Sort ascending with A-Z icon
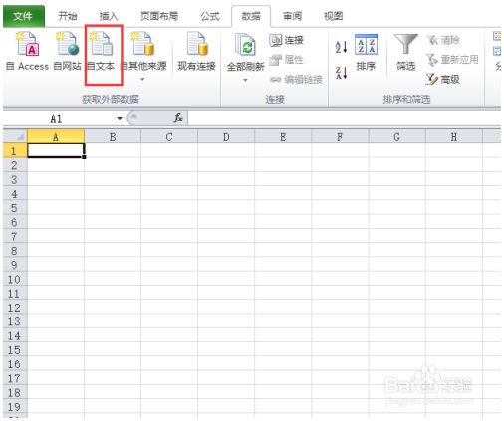The width and height of the screenshot is (504, 421). [341, 47]
